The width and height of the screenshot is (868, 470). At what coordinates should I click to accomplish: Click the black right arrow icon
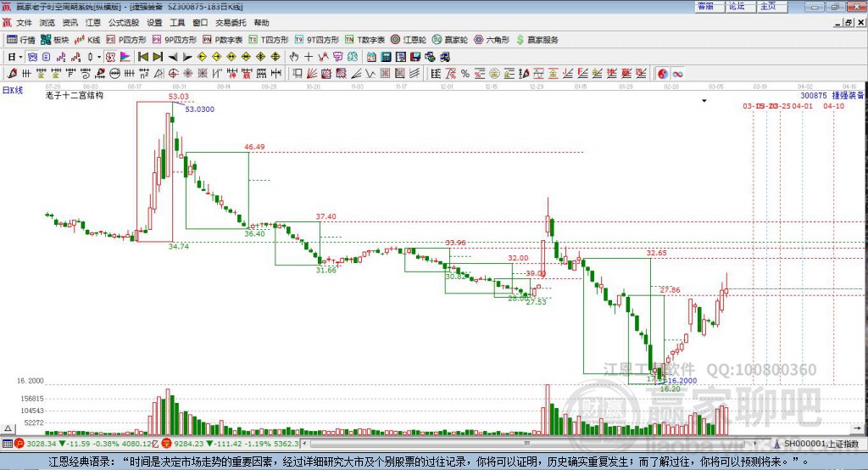(x=187, y=57)
